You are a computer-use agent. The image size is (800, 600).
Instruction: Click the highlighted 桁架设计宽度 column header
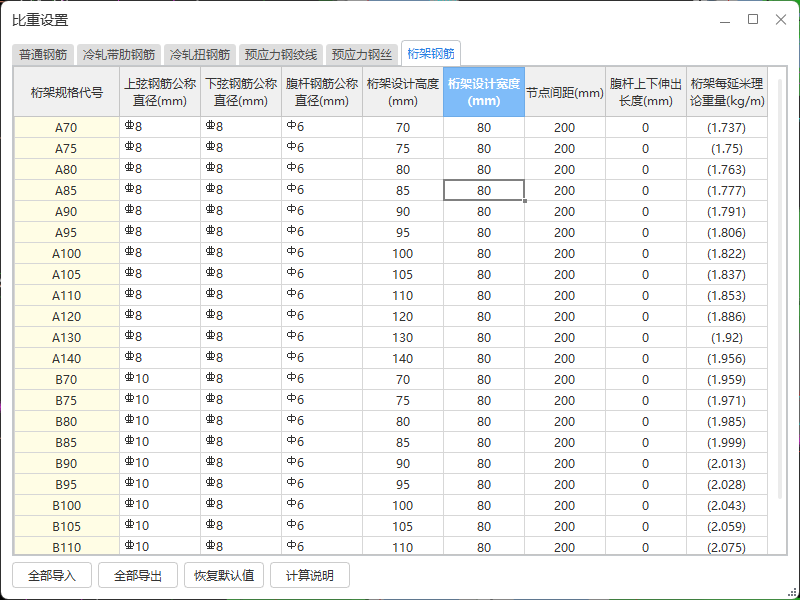[484, 92]
